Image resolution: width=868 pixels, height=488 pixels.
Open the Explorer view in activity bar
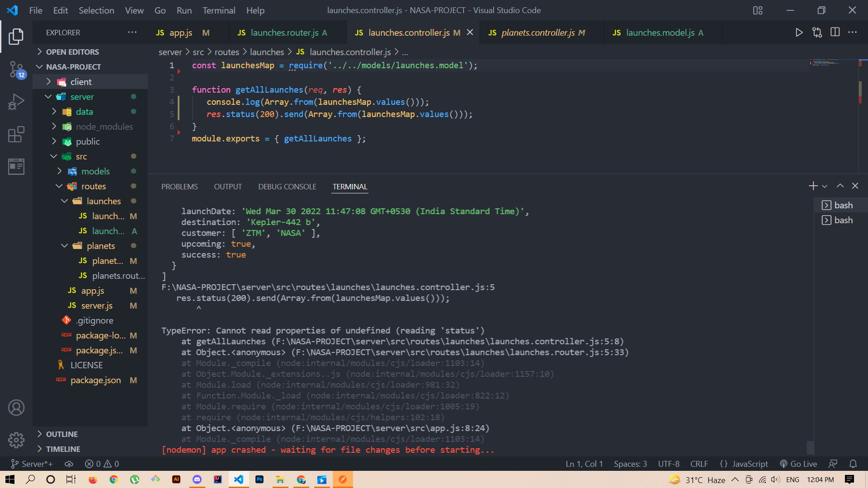point(16,37)
